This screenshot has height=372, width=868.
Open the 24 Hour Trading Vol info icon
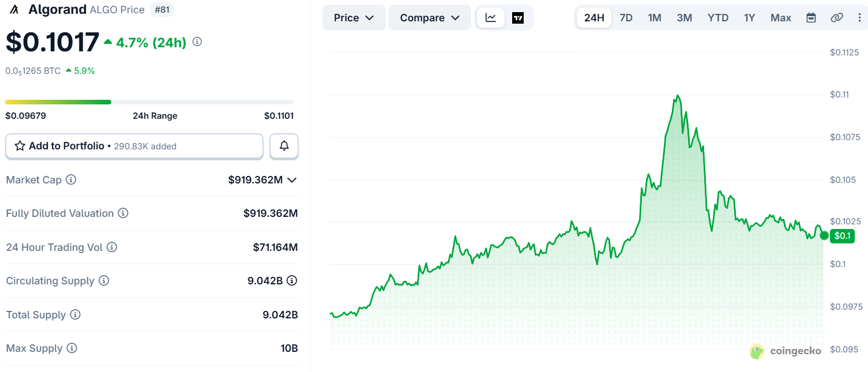pyautogui.click(x=112, y=247)
